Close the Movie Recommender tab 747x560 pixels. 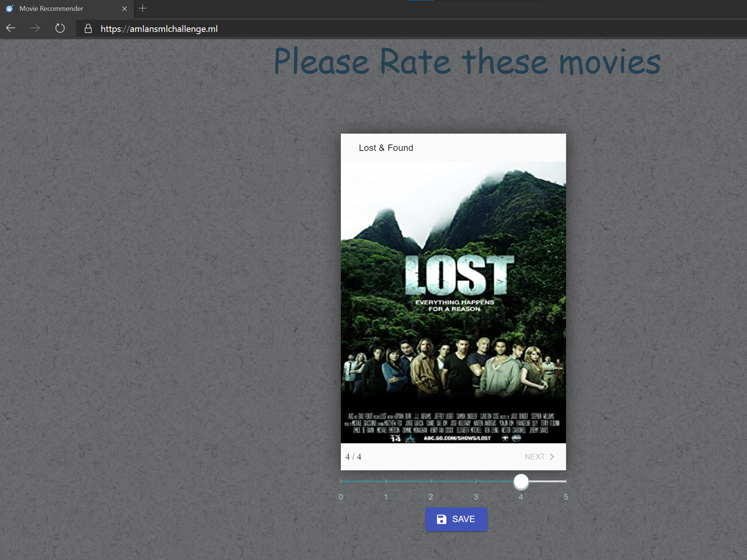coord(125,9)
